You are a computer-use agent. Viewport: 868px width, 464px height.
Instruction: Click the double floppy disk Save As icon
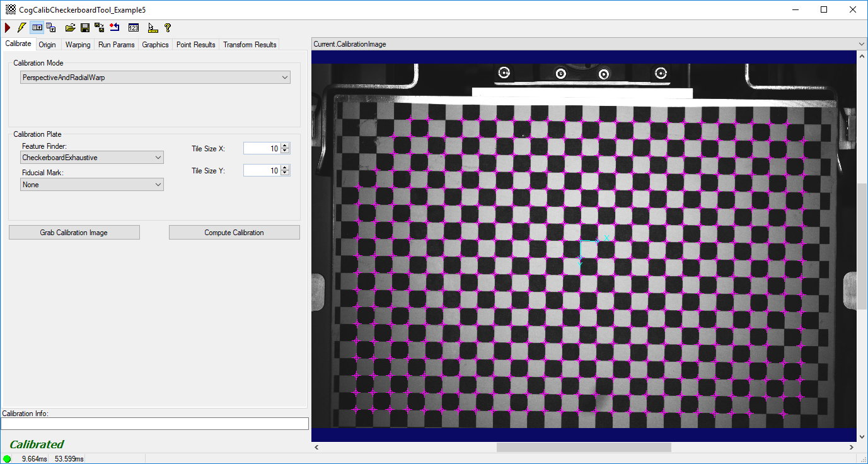100,28
